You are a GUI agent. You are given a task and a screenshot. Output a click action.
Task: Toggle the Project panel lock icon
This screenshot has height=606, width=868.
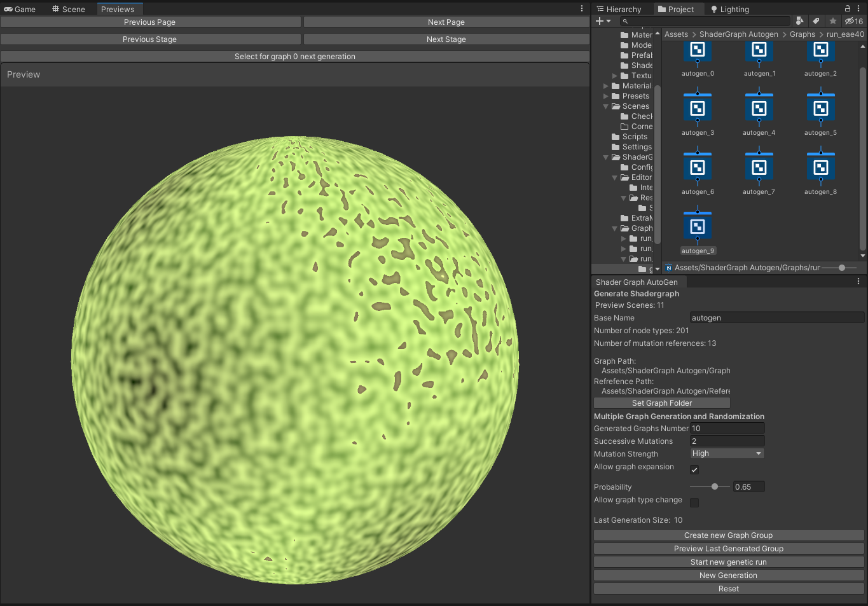pyautogui.click(x=848, y=9)
